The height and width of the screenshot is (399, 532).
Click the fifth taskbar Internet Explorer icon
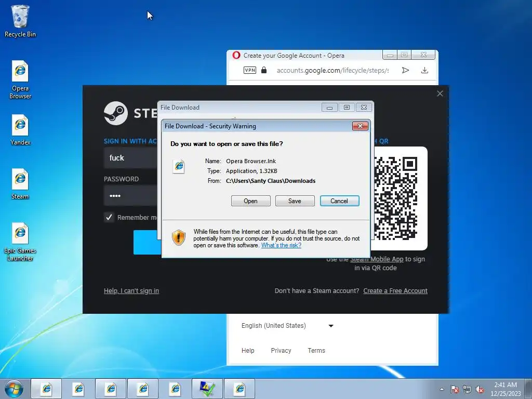point(175,389)
